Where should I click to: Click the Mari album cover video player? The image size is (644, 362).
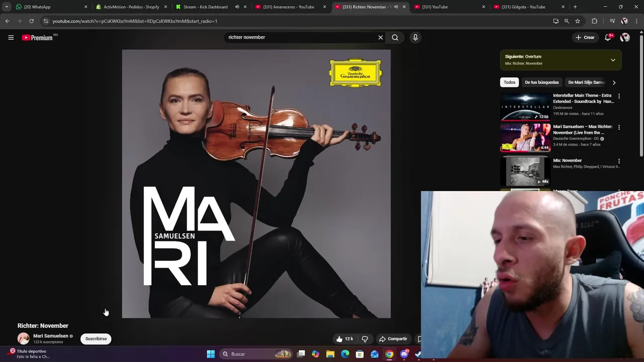[x=256, y=184]
